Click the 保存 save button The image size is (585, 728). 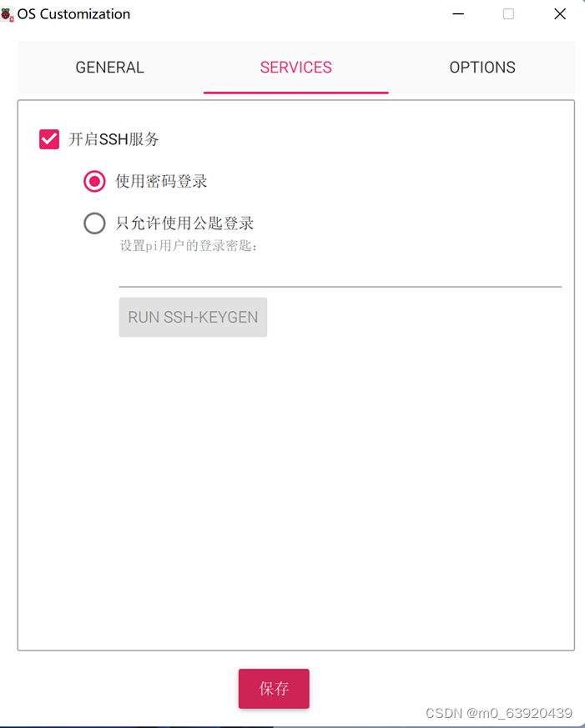point(274,689)
